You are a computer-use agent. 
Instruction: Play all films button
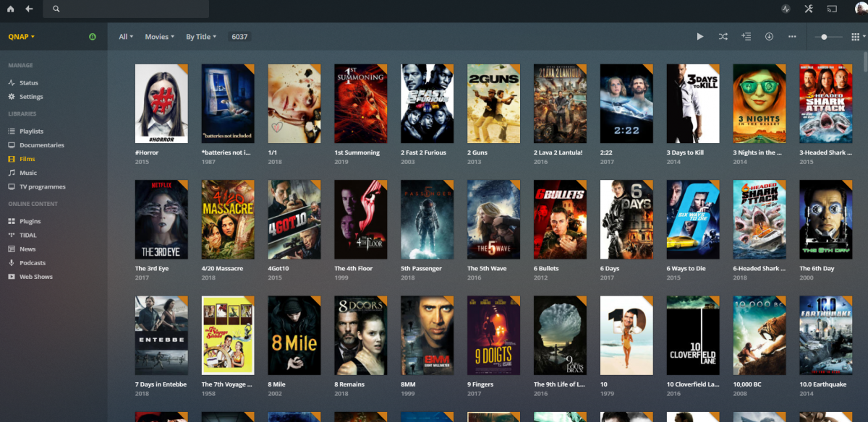coord(699,36)
